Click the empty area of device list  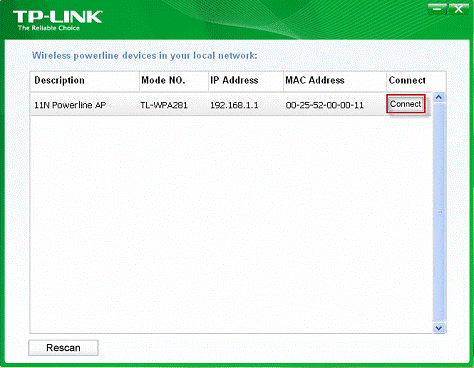click(x=231, y=223)
